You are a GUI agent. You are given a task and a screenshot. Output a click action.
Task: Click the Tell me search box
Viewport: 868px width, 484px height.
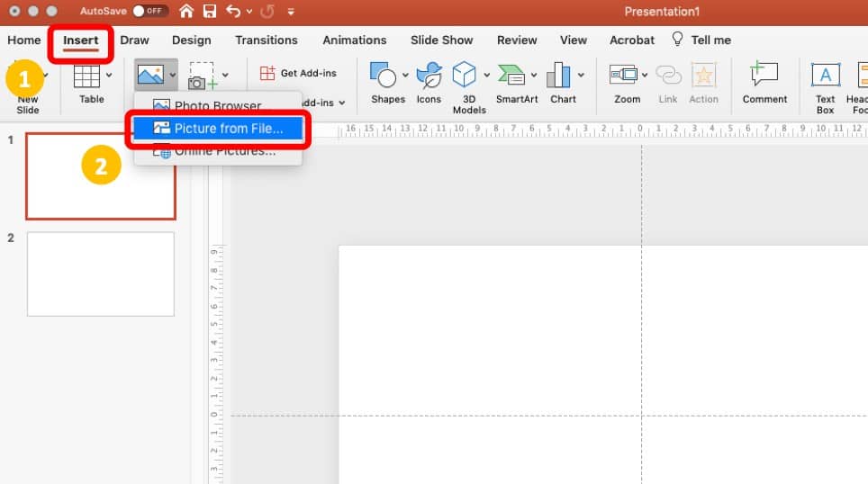pos(701,40)
